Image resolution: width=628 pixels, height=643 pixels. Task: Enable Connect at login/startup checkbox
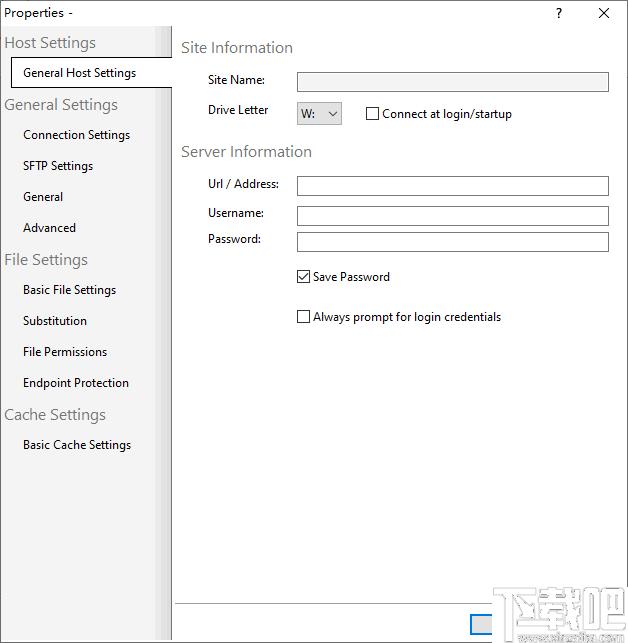[372, 114]
